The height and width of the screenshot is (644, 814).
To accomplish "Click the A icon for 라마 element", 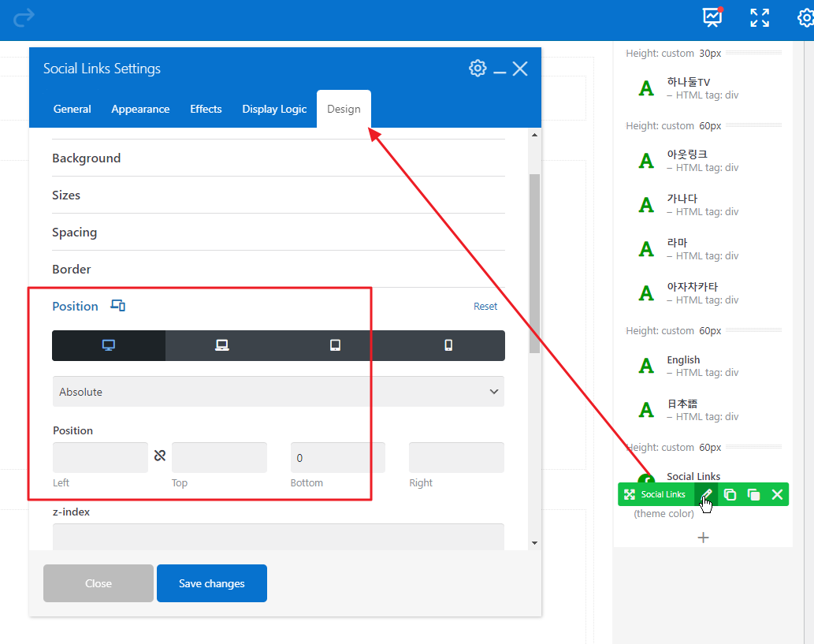I will (646, 249).
